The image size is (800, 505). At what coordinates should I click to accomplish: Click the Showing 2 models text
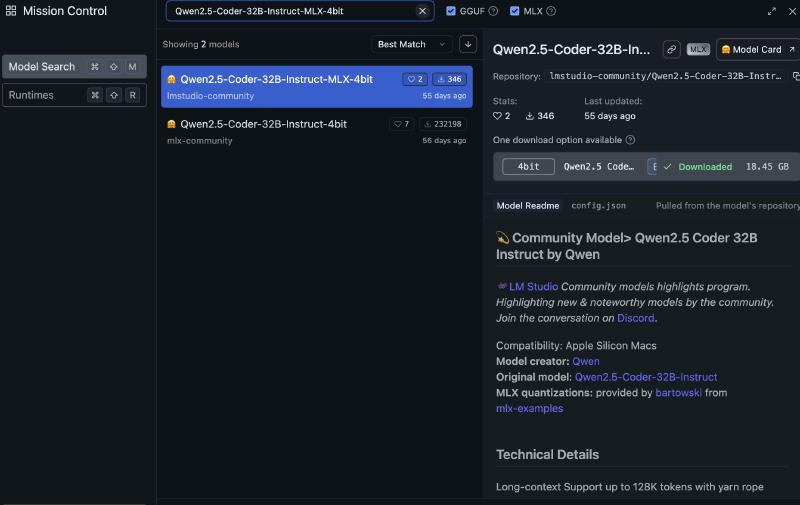[x=201, y=44]
